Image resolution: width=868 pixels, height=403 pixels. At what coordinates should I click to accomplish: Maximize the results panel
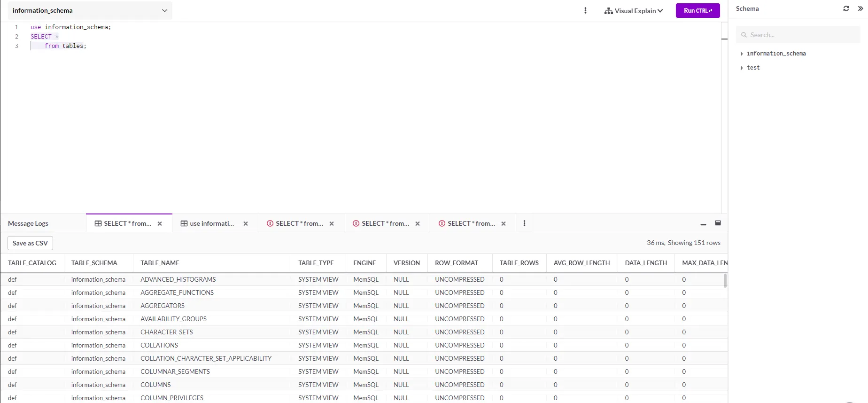point(718,223)
